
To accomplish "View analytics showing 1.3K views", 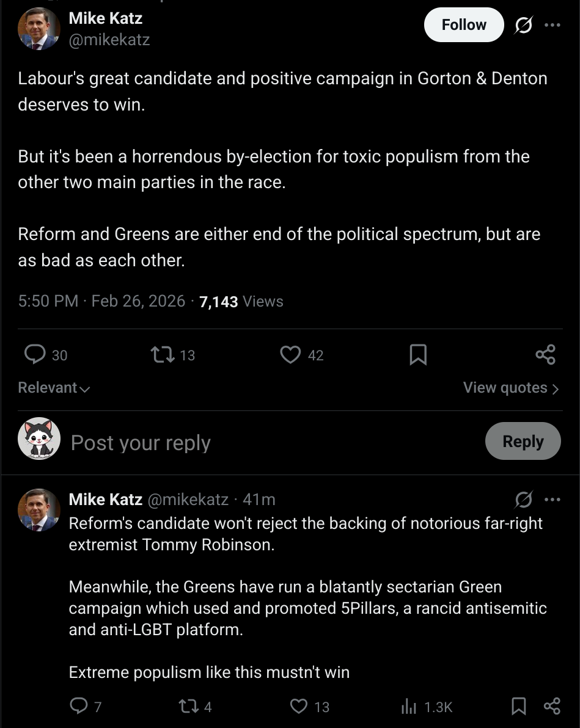I will coord(408,707).
